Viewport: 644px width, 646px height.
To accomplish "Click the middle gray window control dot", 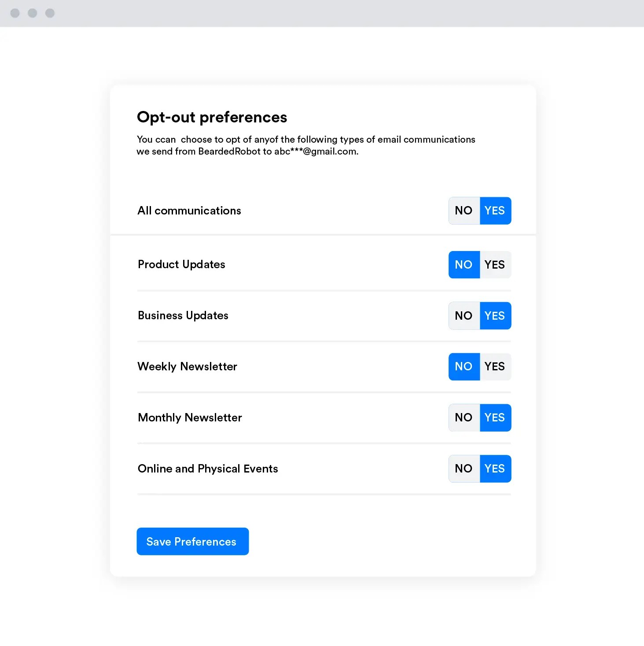I will coord(33,13).
